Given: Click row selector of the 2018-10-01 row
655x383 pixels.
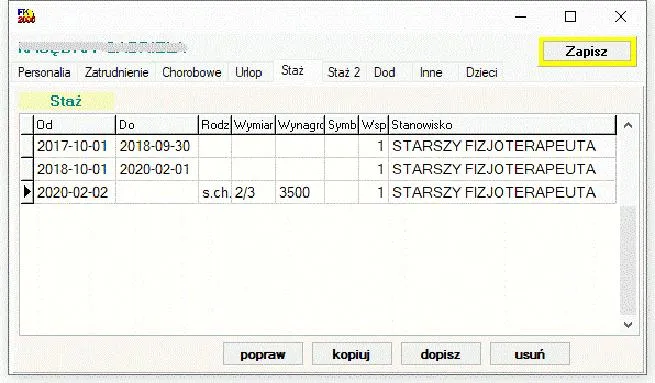Looking at the screenshot, I should click(27, 169).
